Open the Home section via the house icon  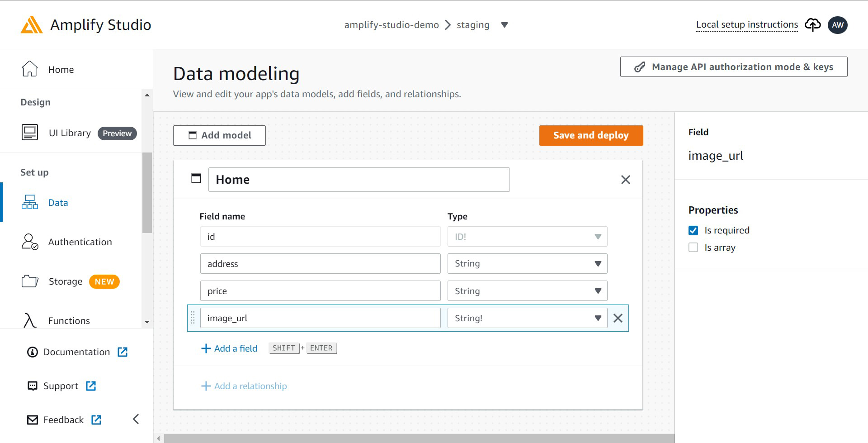pyautogui.click(x=29, y=69)
